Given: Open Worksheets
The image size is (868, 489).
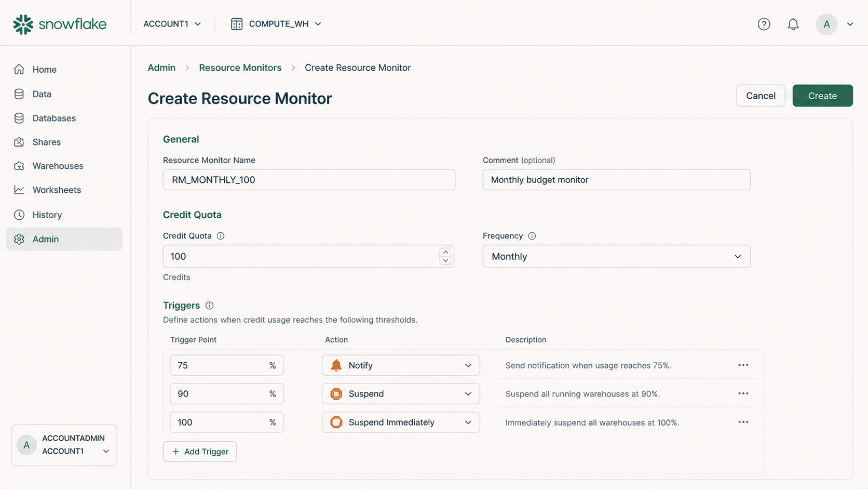Looking at the screenshot, I should (64, 190).
